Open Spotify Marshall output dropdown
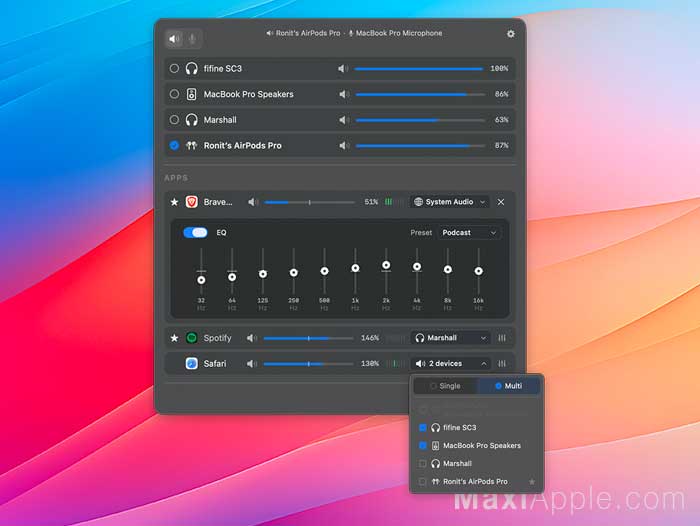This screenshot has width=700, height=526. [450, 338]
